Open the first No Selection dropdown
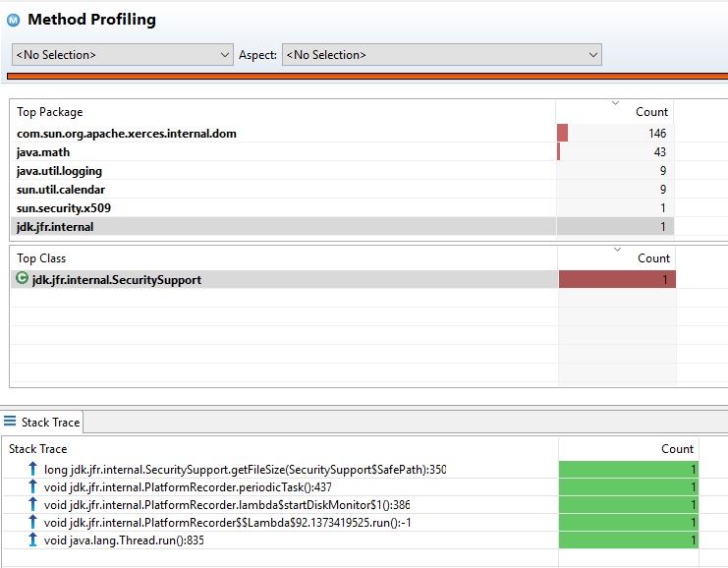728x568 pixels. tap(122, 55)
